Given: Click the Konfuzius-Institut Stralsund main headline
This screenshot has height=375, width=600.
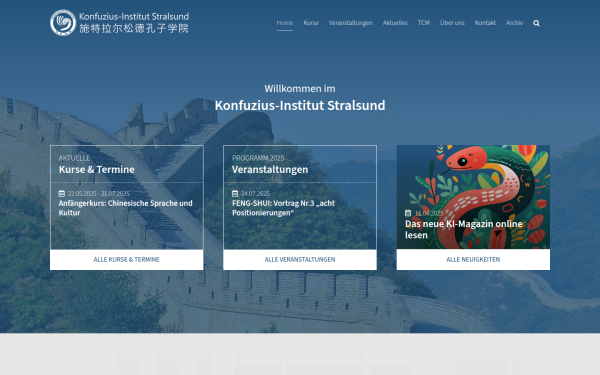Looking at the screenshot, I should pos(300,105).
